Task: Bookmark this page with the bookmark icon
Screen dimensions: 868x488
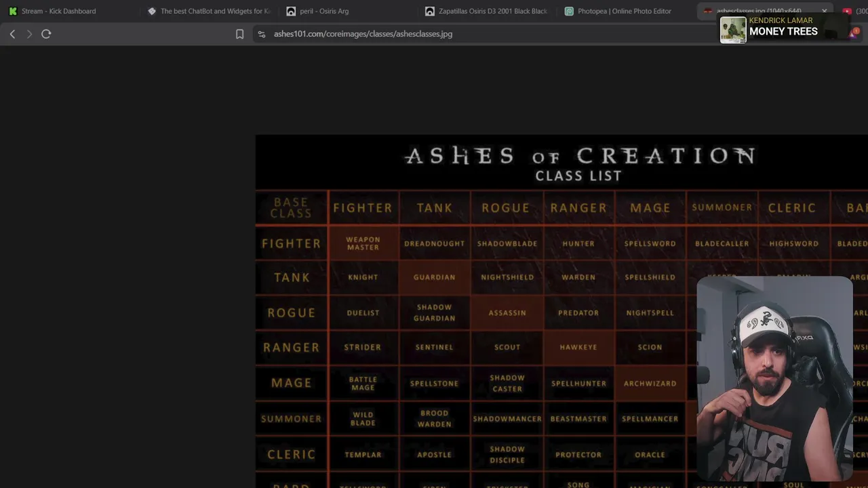Action: 239,34
